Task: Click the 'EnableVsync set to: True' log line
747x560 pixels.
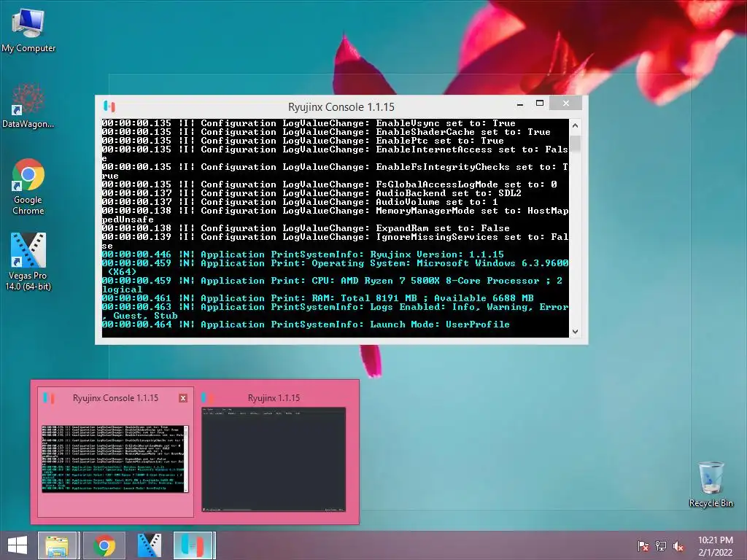Action: (x=309, y=123)
